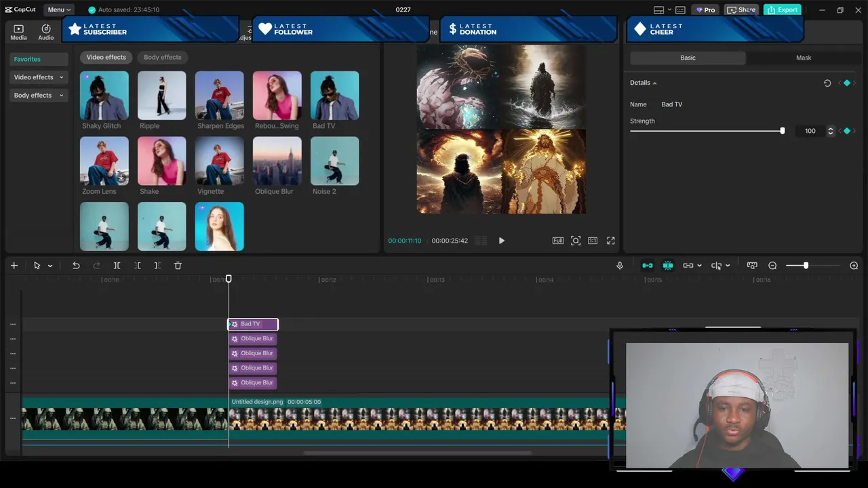
Task: Click the add track plus icon
Action: [14, 266]
